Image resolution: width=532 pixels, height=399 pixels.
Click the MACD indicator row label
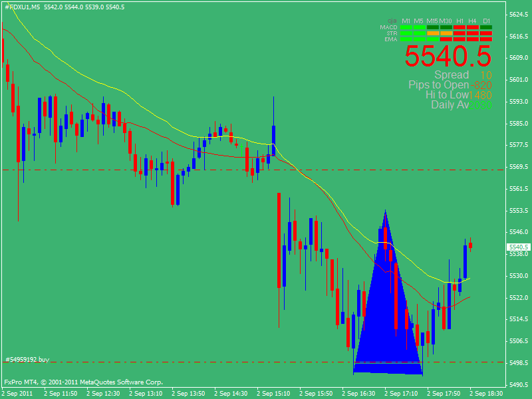[388, 27]
